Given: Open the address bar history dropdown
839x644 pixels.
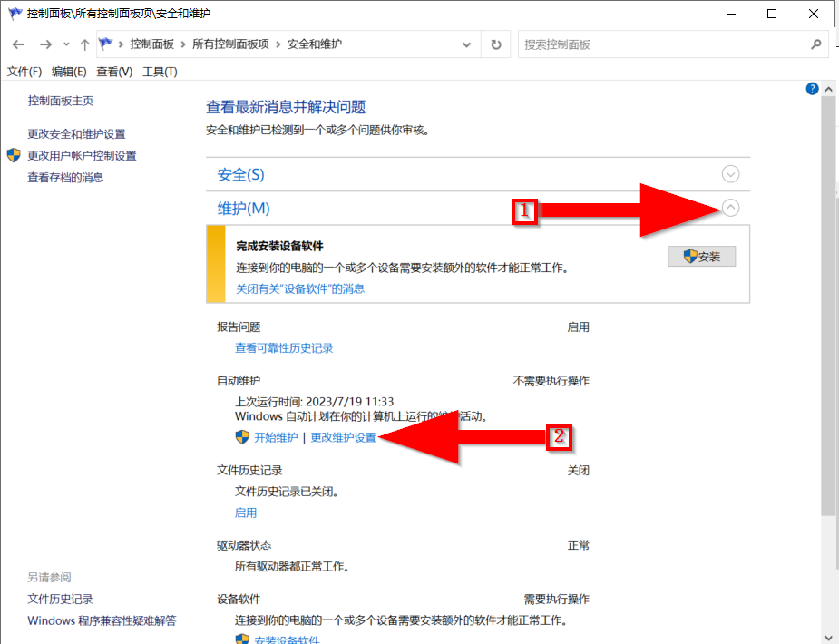Looking at the screenshot, I should 466,44.
